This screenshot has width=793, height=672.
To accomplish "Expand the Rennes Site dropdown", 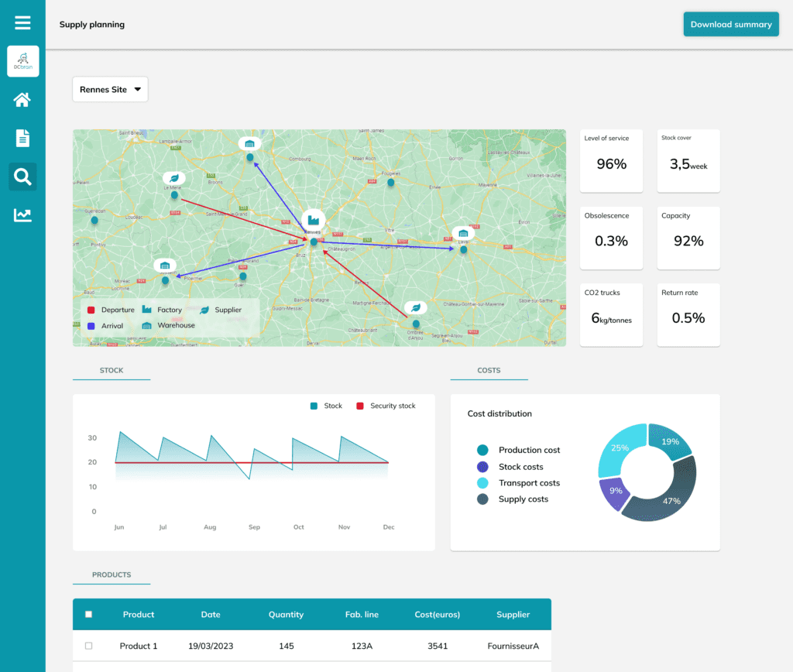I will pyautogui.click(x=110, y=90).
